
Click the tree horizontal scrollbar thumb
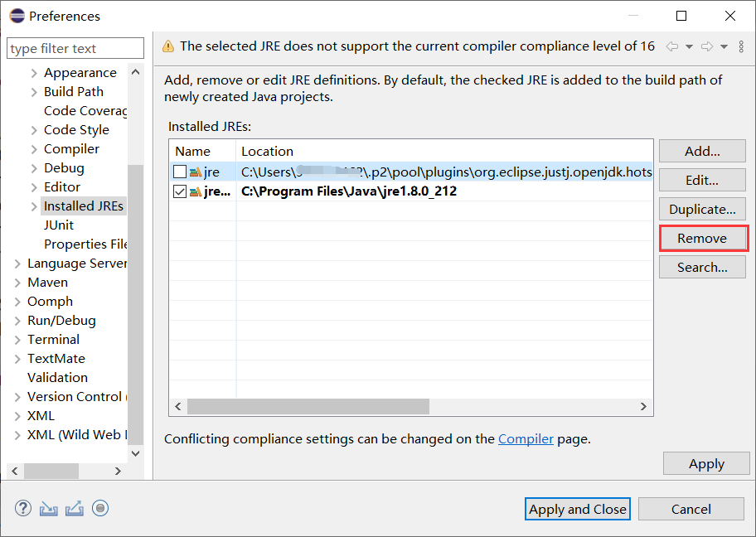pyautogui.click(x=51, y=471)
